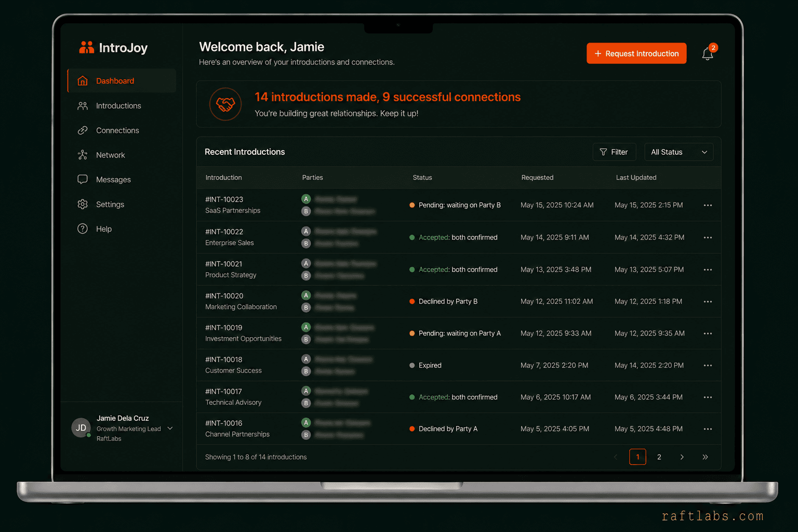The image size is (798, 532).
Task: Open more options for #INT-10023
Action: (x=708, y=205)
